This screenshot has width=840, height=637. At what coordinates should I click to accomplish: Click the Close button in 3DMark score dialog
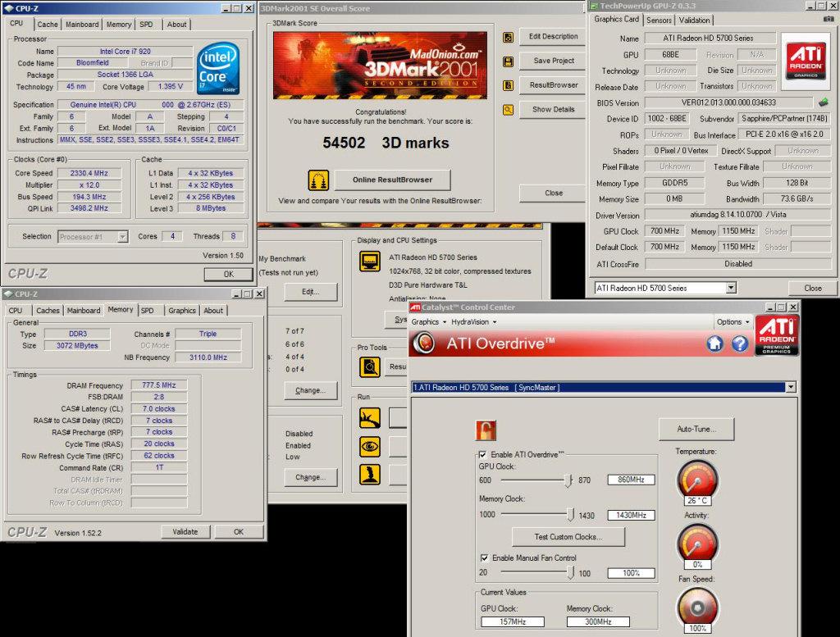(x=553, y=193)
